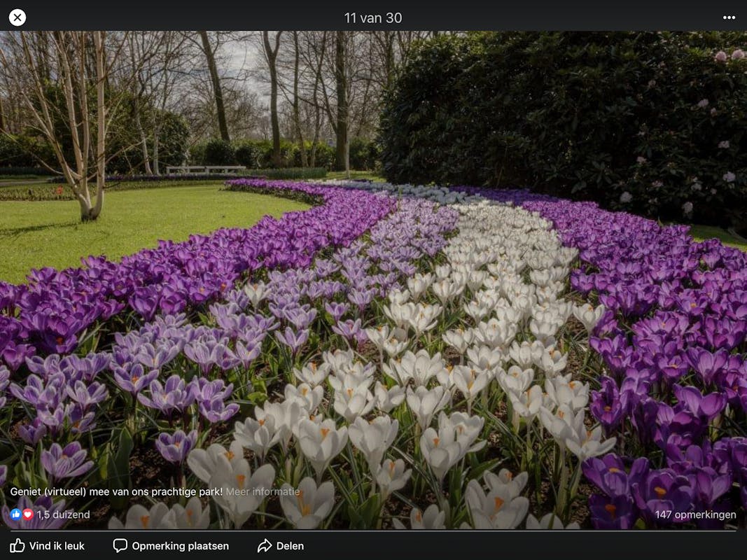Viewport: 747px width, 560px height.
Task: Open the three-dot more options menu
Action: point(729,17)
